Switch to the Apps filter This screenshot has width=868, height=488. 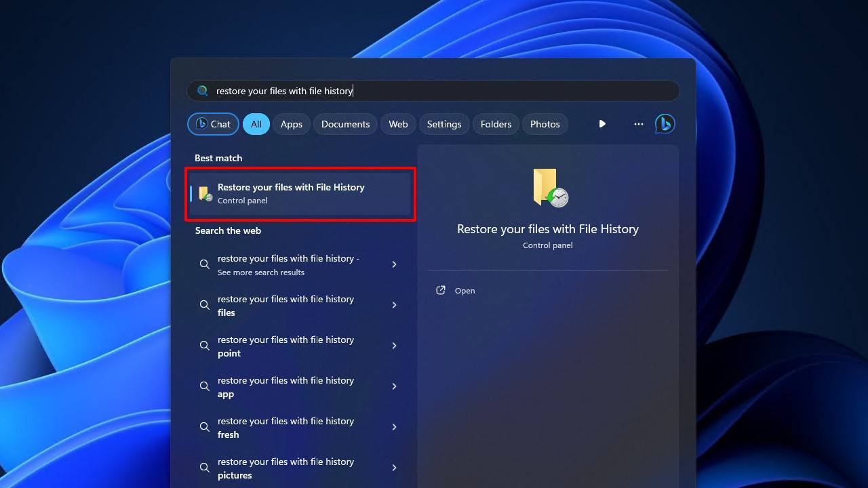[x=292, y=124]
